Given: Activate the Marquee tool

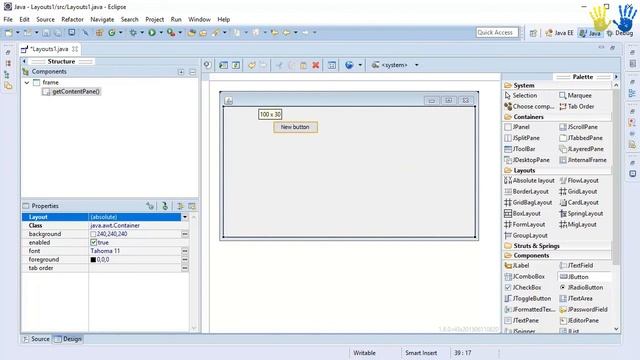Looking at the screenshot, I should [576, 95].
